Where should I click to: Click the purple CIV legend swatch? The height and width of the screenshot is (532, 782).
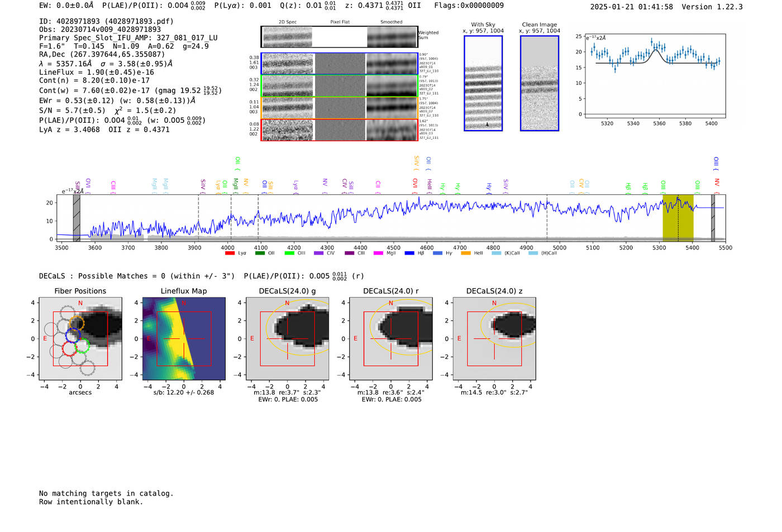tap(319, 253)
